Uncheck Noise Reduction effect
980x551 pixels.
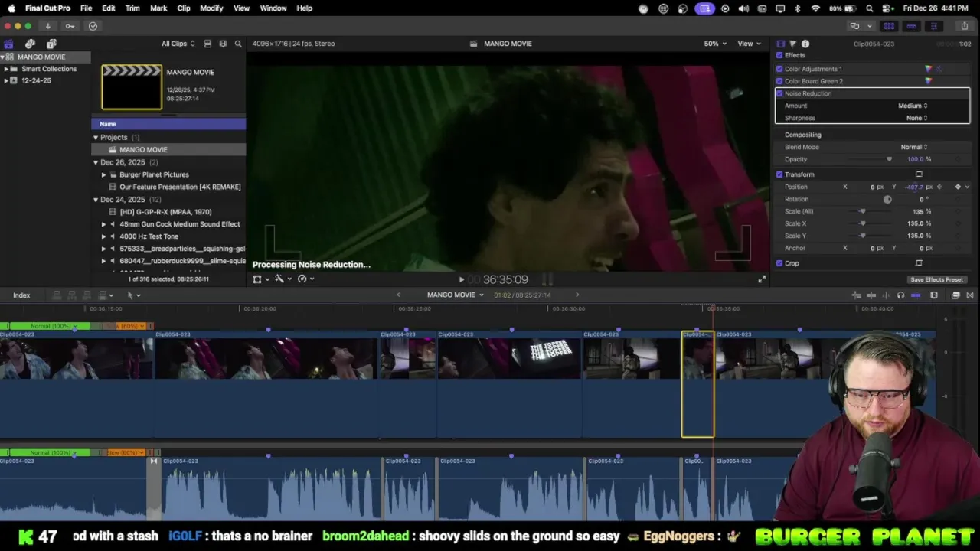[779, 93]
